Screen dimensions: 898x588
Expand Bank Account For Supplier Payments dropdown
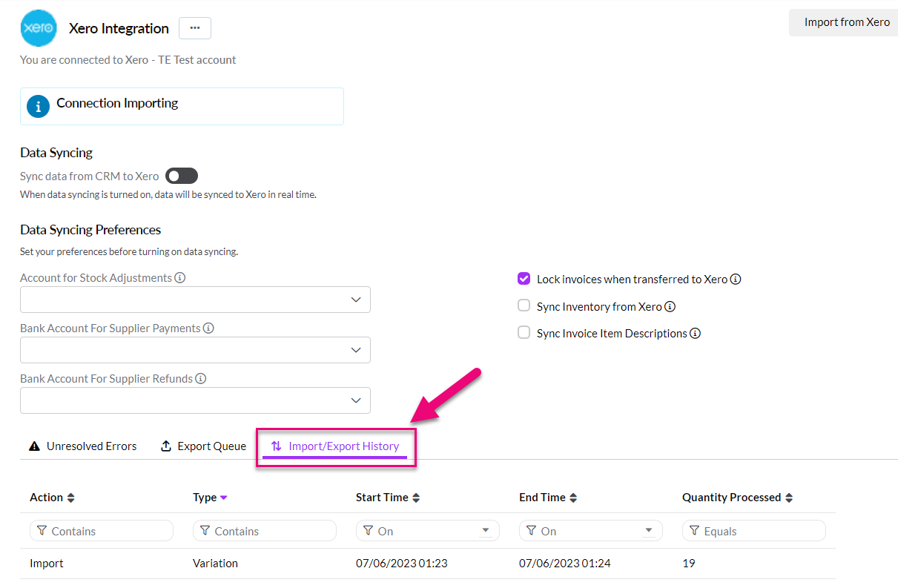click(x=195, y=350)
